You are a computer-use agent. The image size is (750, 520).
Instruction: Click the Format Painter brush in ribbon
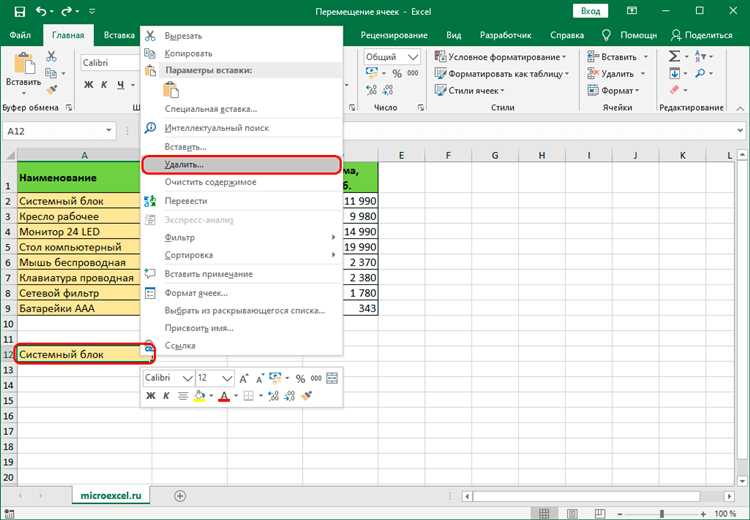click(51, 90)
